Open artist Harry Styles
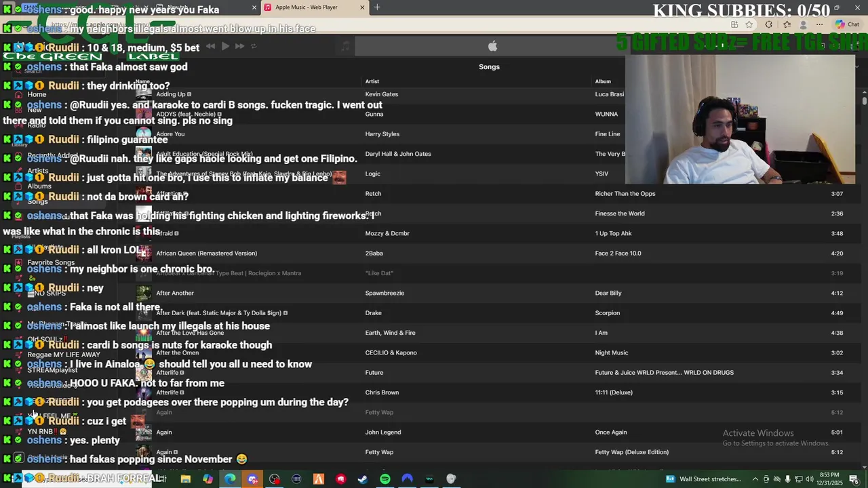 tap(382, 134)
